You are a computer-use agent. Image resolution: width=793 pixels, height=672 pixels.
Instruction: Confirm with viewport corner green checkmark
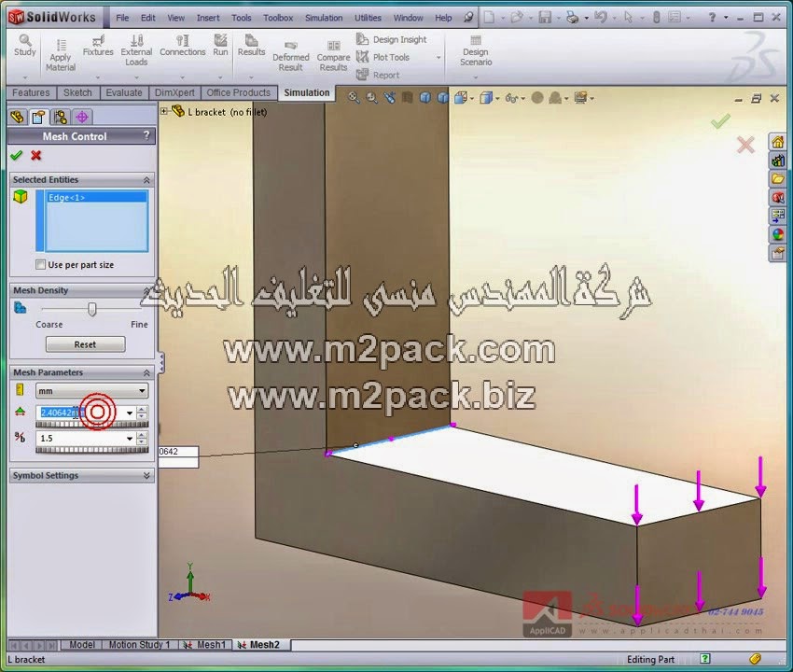[x=720, y=121]
